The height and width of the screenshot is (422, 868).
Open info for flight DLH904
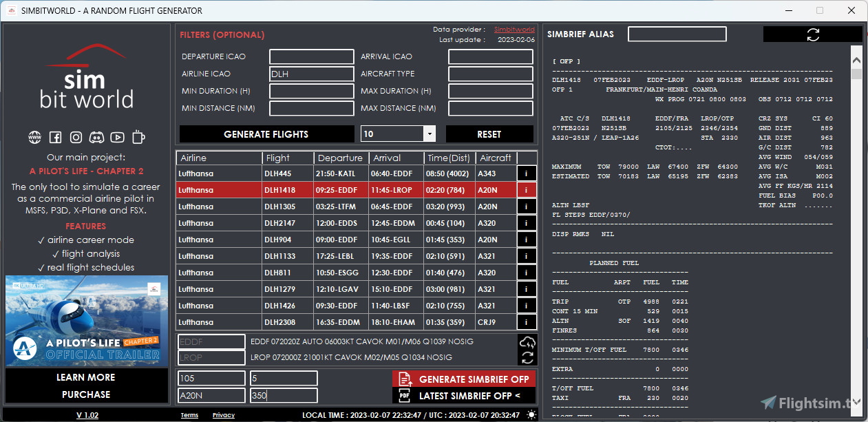(527, 240)
